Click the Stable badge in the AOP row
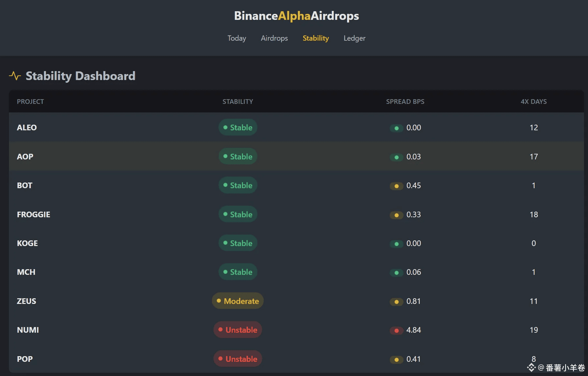 pos(238,156)
